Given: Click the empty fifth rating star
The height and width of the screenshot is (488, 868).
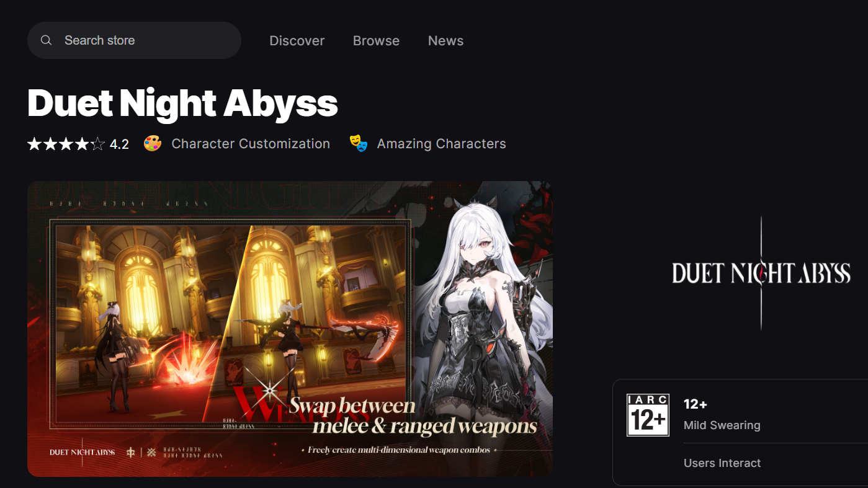Looking at the screenshot, I should tap(98, 144).
